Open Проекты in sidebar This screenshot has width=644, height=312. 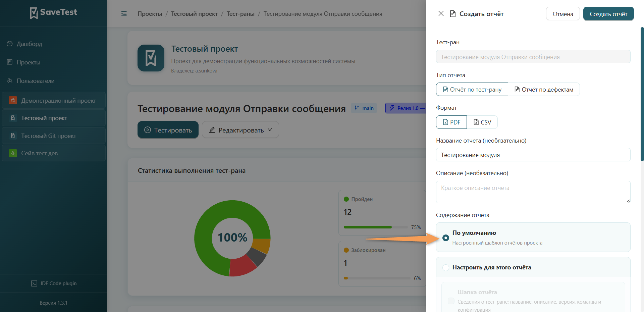click(x=54, y=62)
